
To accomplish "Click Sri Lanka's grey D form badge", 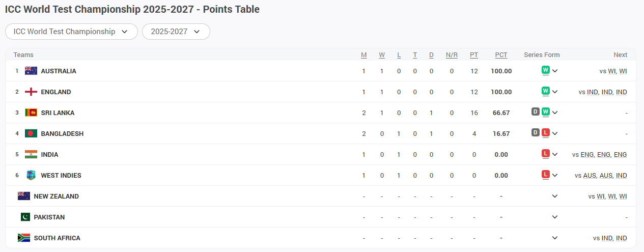I will tap(536, 112).
